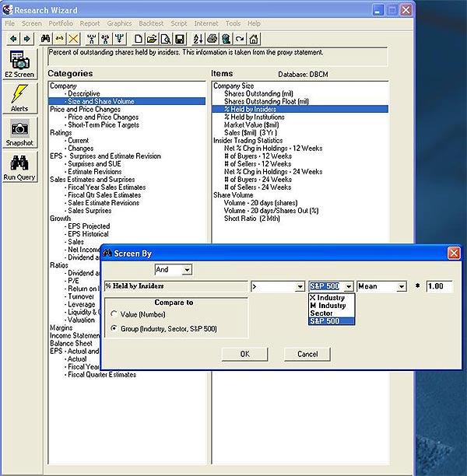Open the Portfolio menu
Image resolution: width=467 pixels, height=476 pixels.
61,23
